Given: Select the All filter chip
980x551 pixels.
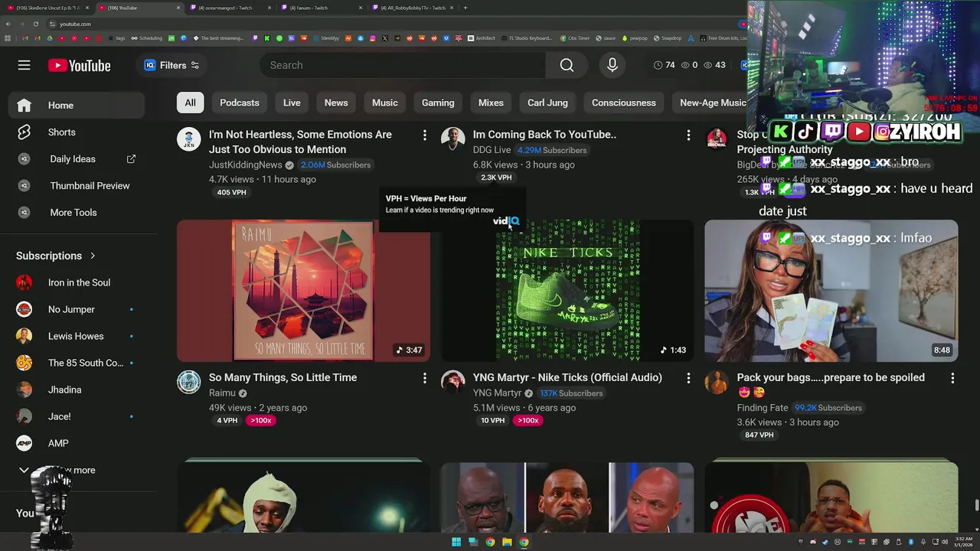Looking at the screenshot, I should click(190, 103).
